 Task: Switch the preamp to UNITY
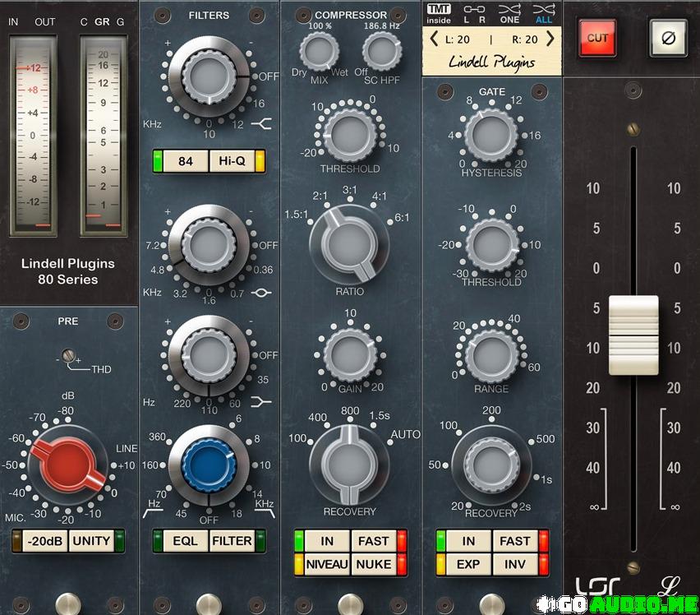(x=91, y=541)
